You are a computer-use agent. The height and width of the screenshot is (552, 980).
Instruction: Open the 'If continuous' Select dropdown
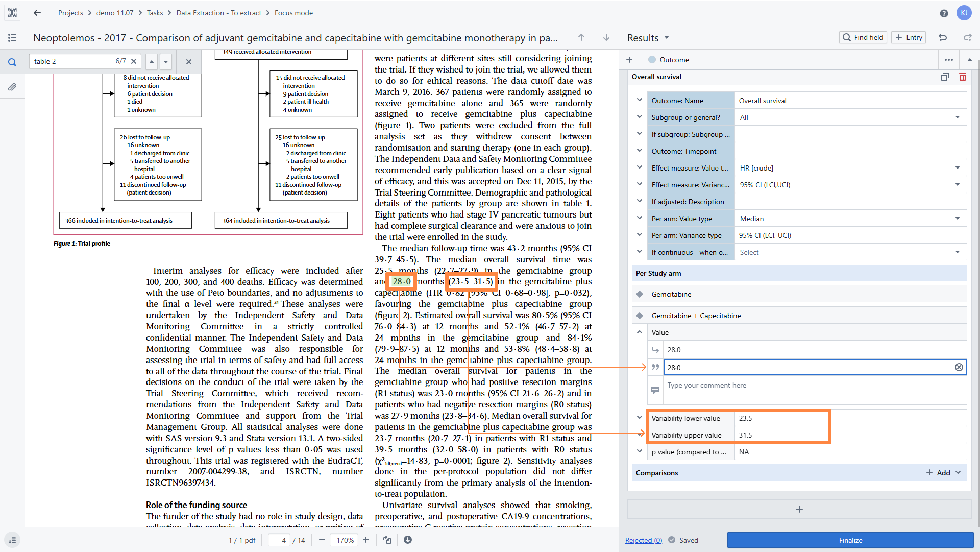[851, 252]
